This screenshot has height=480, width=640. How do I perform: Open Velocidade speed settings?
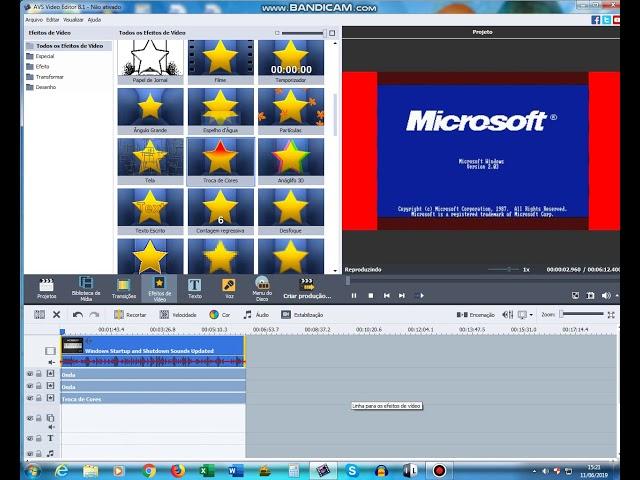pyautogui.click(x=178, y=315)
